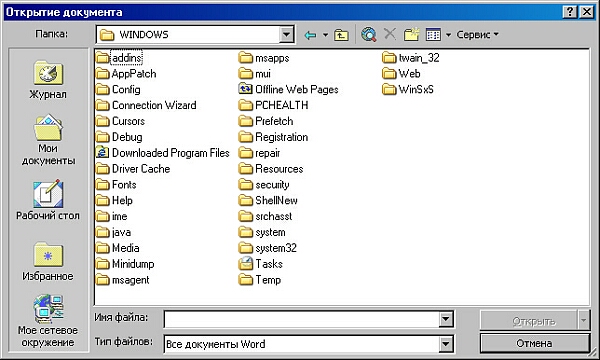This screenshot has height=360, width=600.
Task: Expand the Тип файлов dropdown arrow
Action: (x=446, y=344)
